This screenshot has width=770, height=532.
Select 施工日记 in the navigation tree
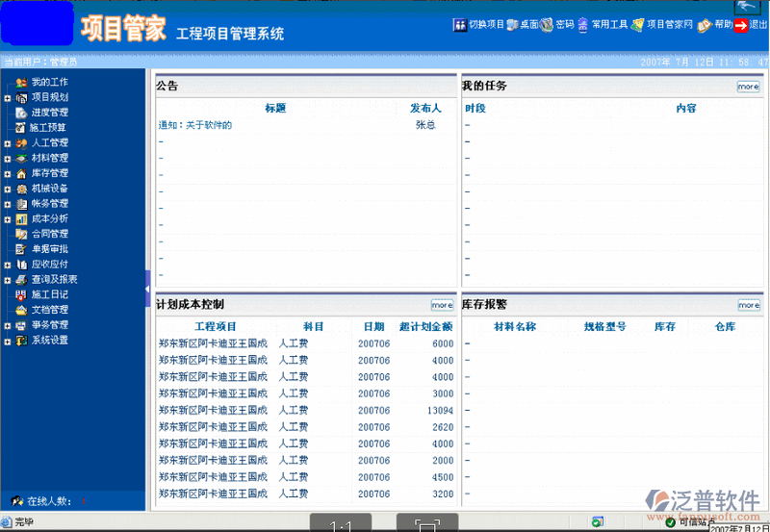click(49, 294)
